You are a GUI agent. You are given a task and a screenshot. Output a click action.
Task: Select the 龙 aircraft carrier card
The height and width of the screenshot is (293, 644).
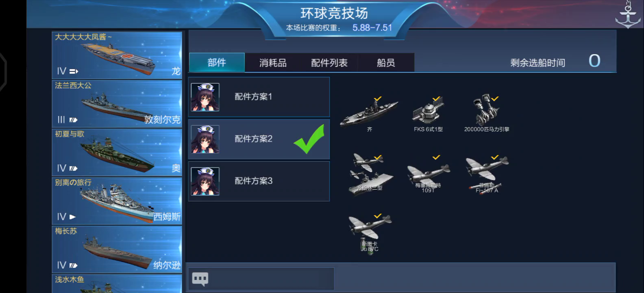(x=117, y=55)
